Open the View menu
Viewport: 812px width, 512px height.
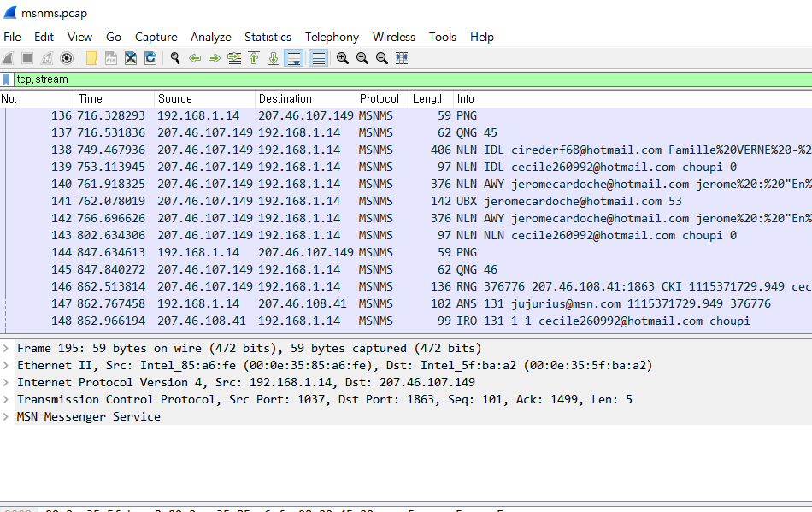(x=79, y=37)
